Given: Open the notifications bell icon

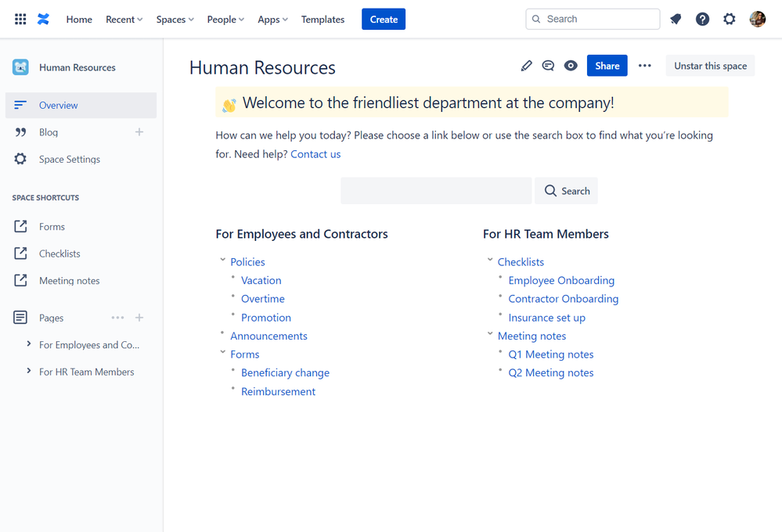Looking at the screenshot, I should coord(676,19).
